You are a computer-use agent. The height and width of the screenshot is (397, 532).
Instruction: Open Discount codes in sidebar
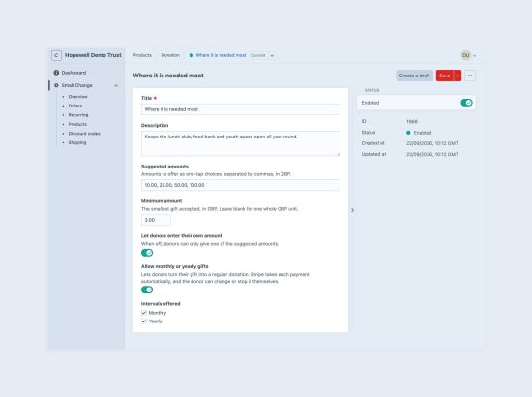tap(84, 134)
